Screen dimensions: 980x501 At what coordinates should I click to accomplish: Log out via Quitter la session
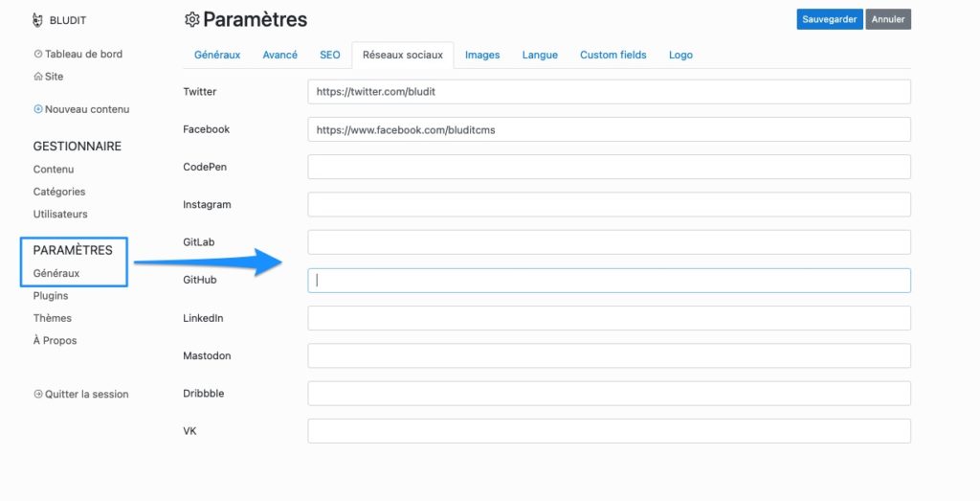point(86,394)
